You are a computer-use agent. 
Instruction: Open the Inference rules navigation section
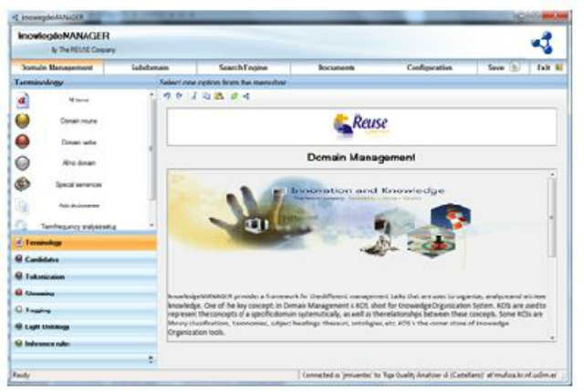[x=84, y=344]
